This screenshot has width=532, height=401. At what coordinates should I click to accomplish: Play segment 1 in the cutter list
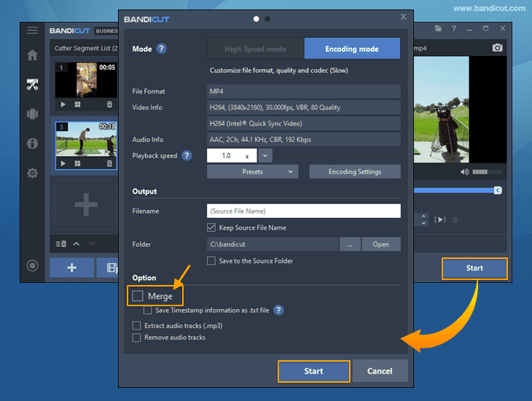point(63,104)
